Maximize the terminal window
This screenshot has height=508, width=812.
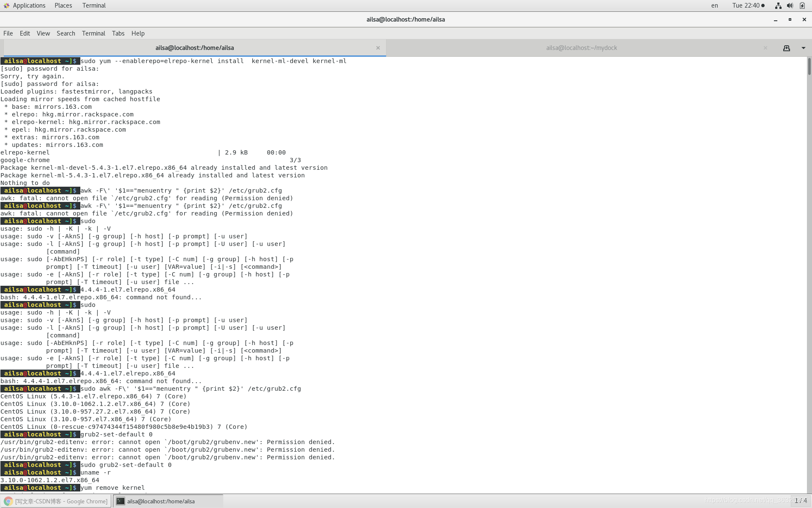790,19
